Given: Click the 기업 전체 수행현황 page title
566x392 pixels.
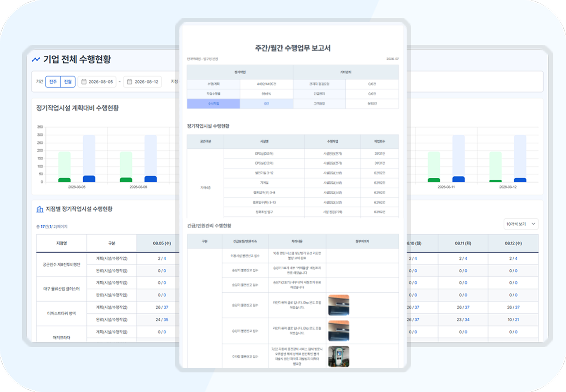Looking at the screenshot, I should click(x=77, y=60).
